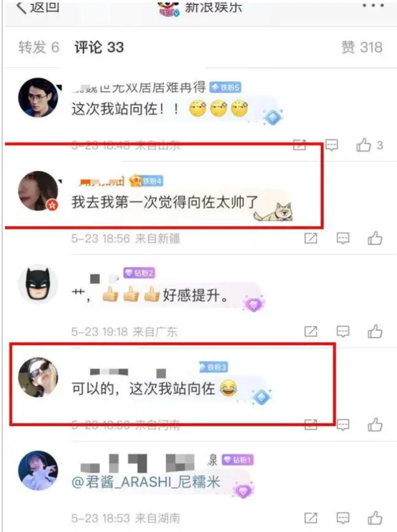Screen dimensions: 397x532
Task: Share the comment from 新疆
Action: [311, 238]
